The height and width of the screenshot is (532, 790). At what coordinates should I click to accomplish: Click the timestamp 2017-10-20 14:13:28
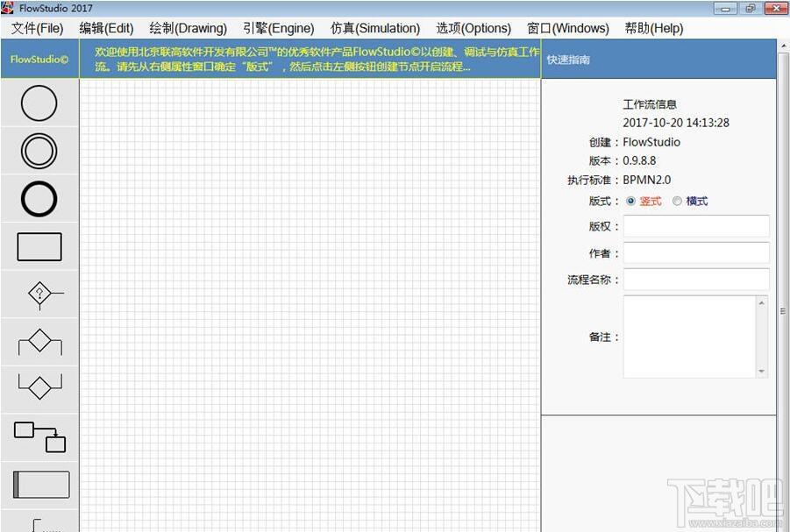676,123
